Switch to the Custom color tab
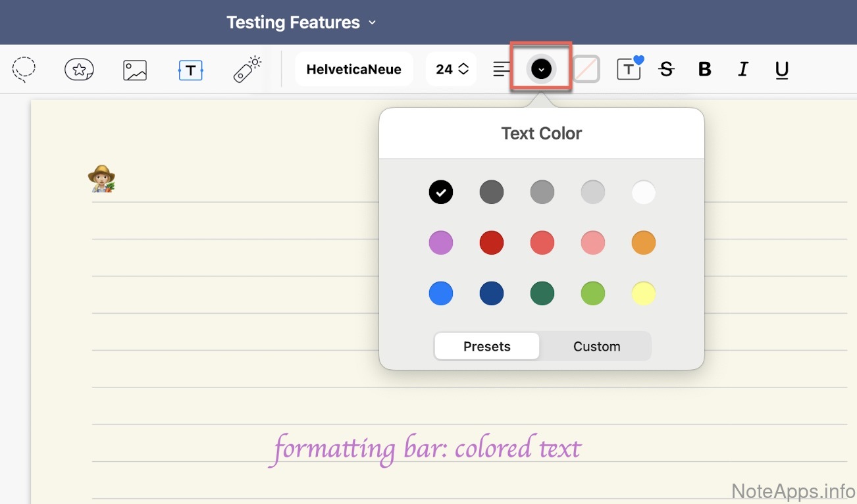 (x=596, y=346)
